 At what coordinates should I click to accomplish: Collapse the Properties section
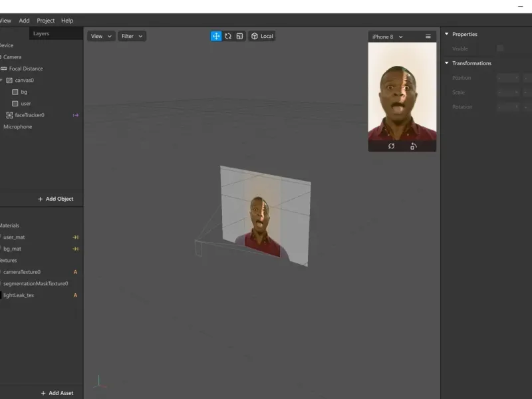447,34
